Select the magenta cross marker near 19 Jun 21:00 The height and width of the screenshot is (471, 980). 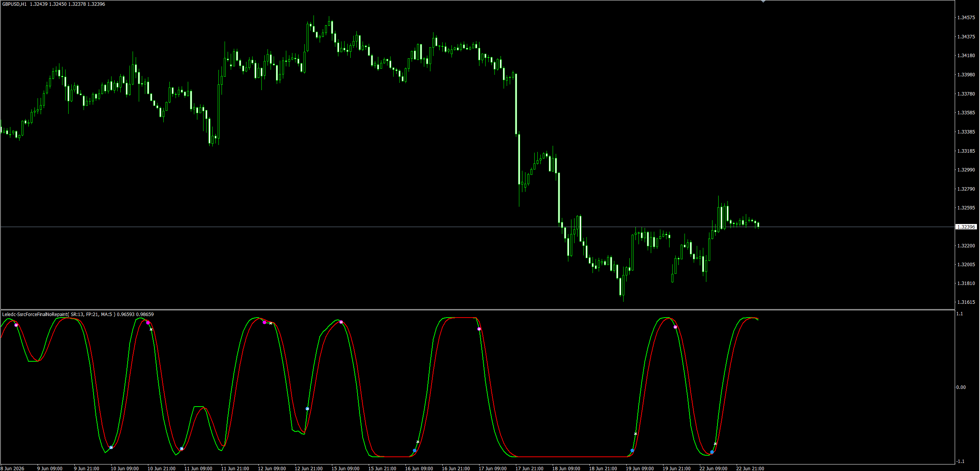(x=675, y=327)
